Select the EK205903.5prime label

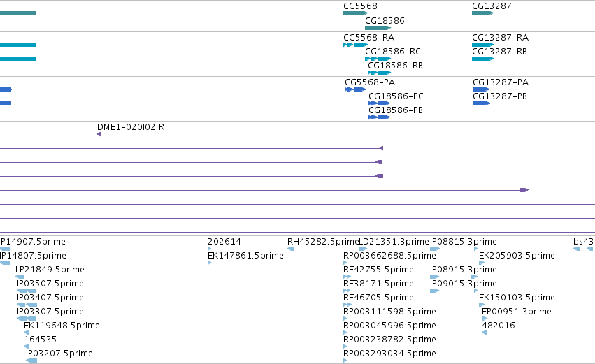[517, 256]
